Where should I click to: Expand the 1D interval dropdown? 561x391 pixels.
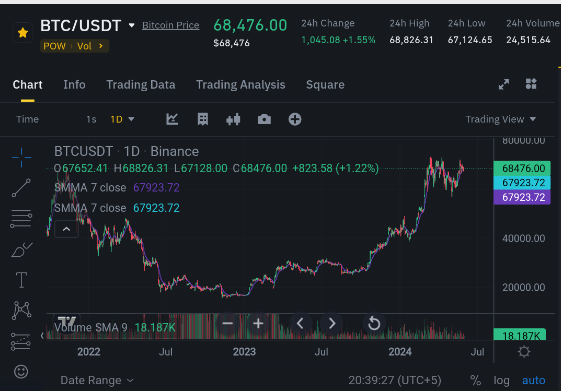(122, 119)
